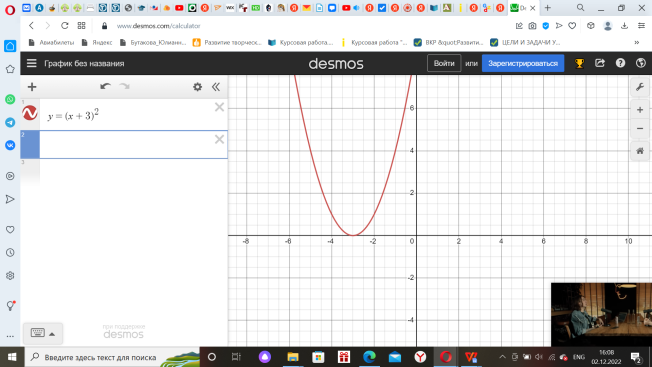Open Opera sidebar bookmarks heart
The height and width of the screenshot is (367, 652).
point(10,229)
